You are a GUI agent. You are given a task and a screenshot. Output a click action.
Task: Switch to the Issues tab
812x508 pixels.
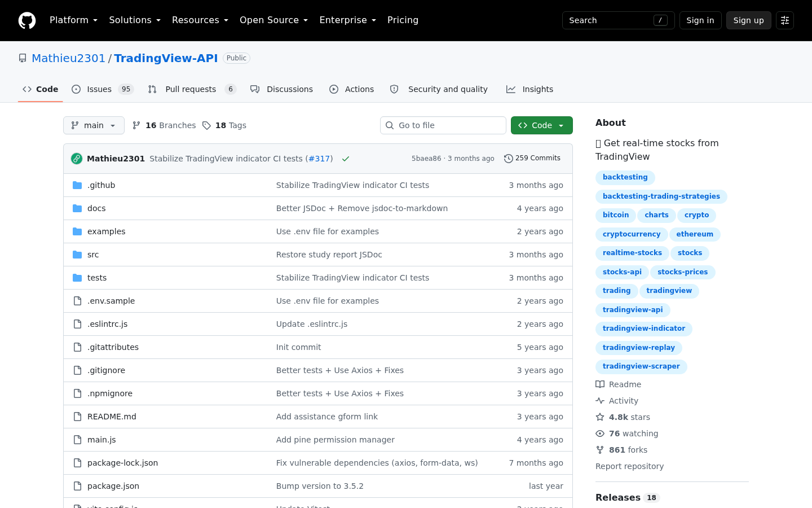click(102, 89)
